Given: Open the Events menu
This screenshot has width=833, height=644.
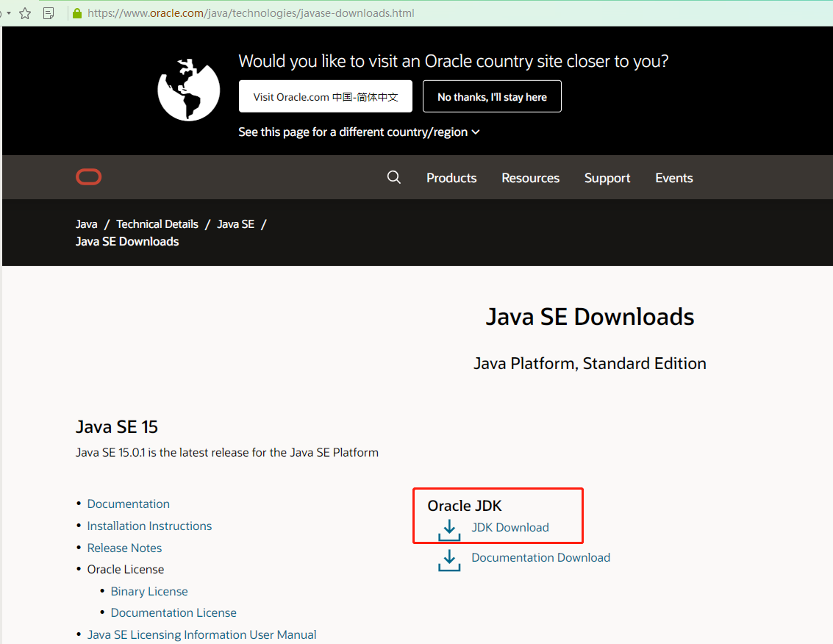Looking at the screenshot, I should click(673, 177).
